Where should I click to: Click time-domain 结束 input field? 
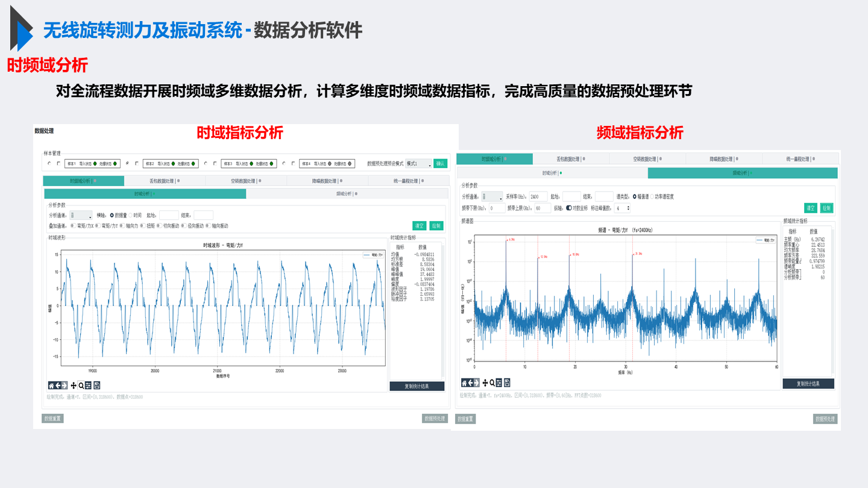(x=204, y=215)
